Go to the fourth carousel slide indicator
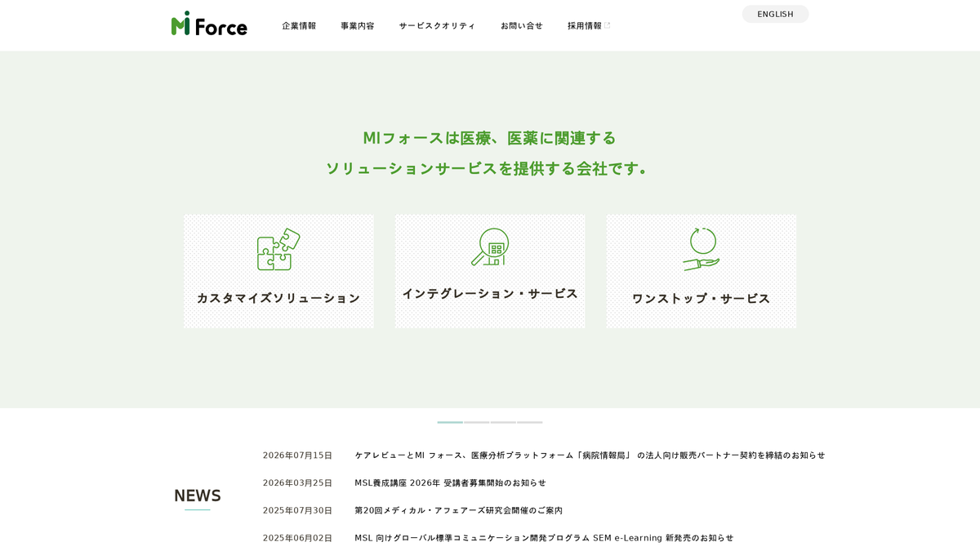This screenshot has width=980, height=551. (x=530, y=422)
